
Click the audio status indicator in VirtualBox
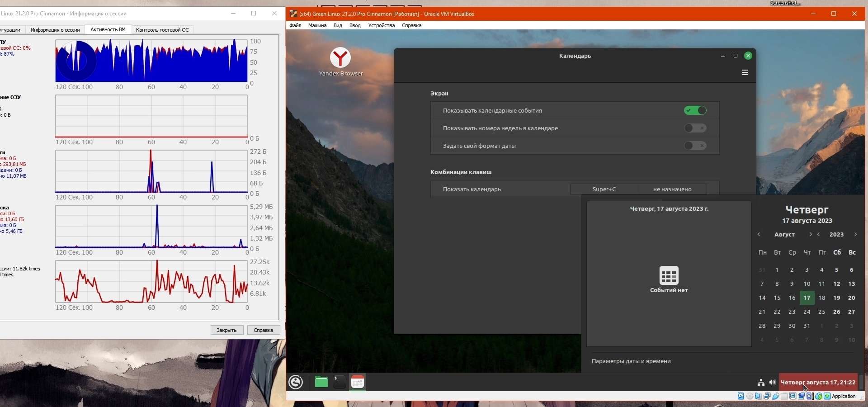point(759,396)
